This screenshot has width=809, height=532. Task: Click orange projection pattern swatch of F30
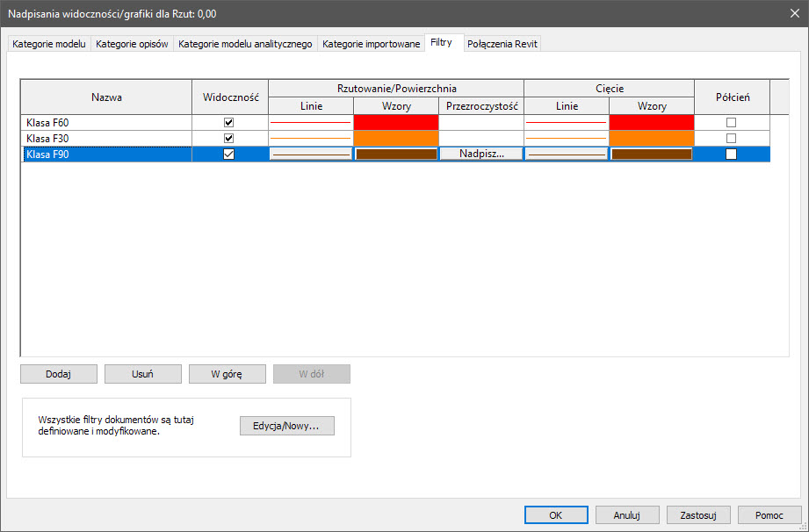pos(396,139)
